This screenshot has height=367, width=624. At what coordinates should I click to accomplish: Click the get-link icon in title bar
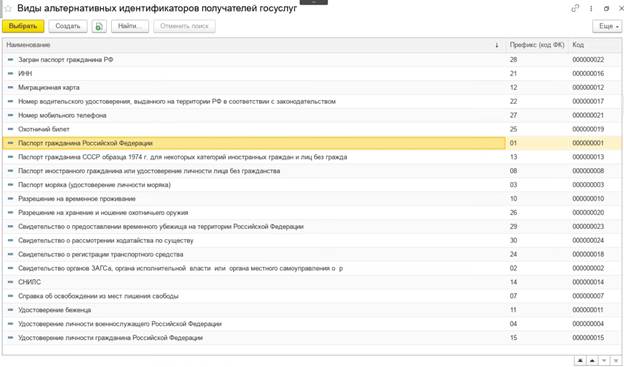click(575, 8)
